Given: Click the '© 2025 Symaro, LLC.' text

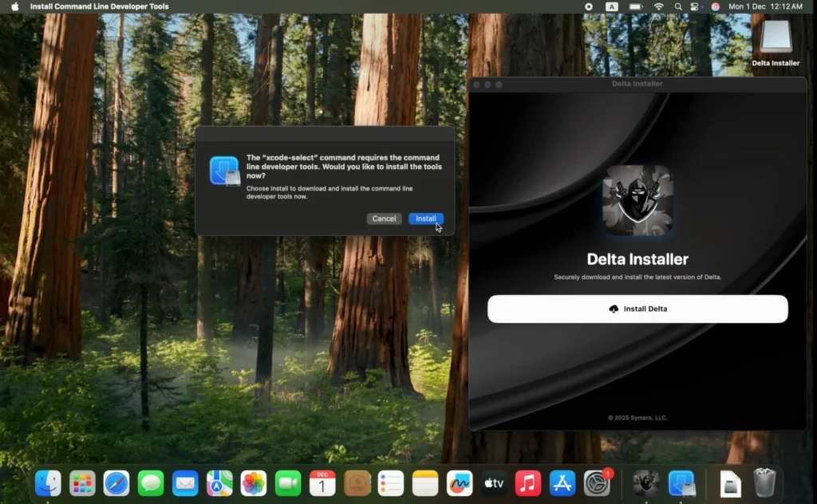Looking at the screenshot, I should point(637,418).
